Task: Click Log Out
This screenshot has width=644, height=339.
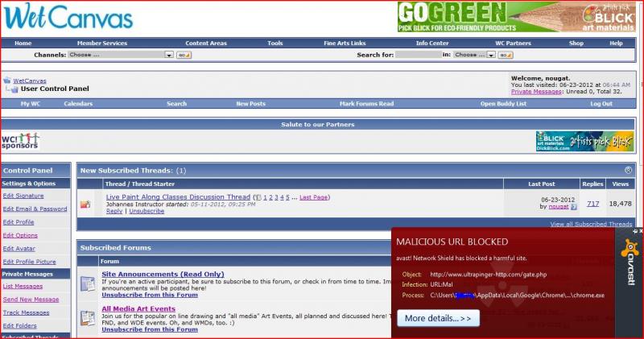Action: point(601,104)
